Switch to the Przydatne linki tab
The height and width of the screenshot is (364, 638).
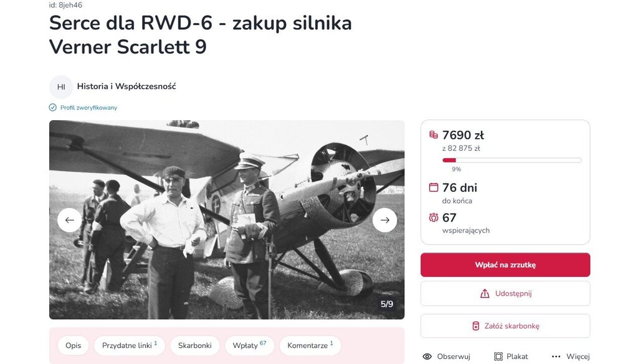click(130, 345)
